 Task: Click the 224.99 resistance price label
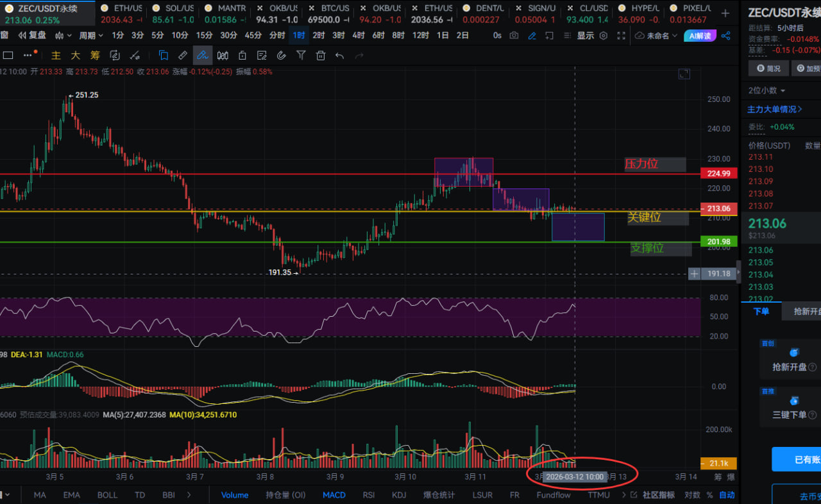click(x=719, y=173)
